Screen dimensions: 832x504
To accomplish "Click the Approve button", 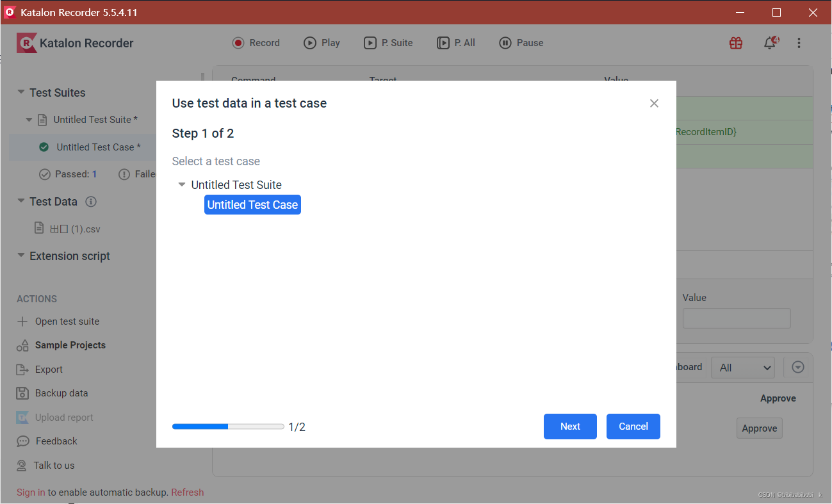I will (x=760, y=428).
